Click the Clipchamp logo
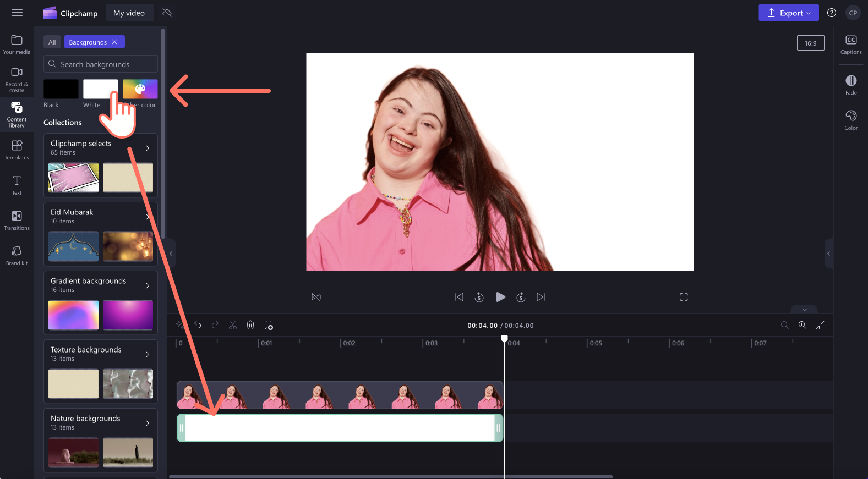868x479 pixels. click(70, 13)
